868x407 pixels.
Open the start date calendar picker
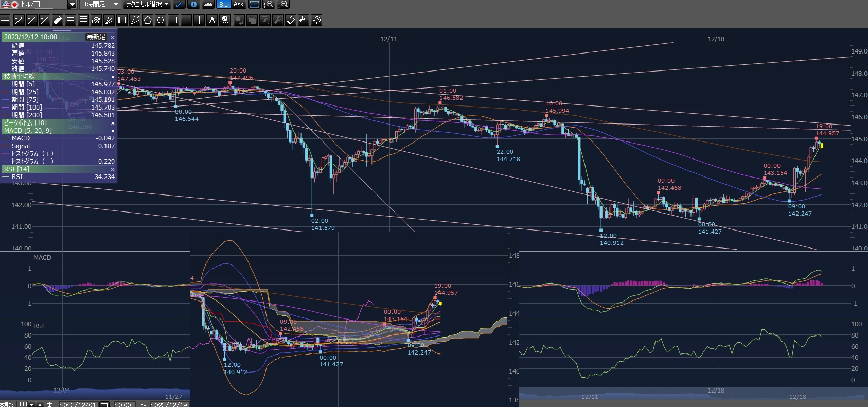(104, 404)
